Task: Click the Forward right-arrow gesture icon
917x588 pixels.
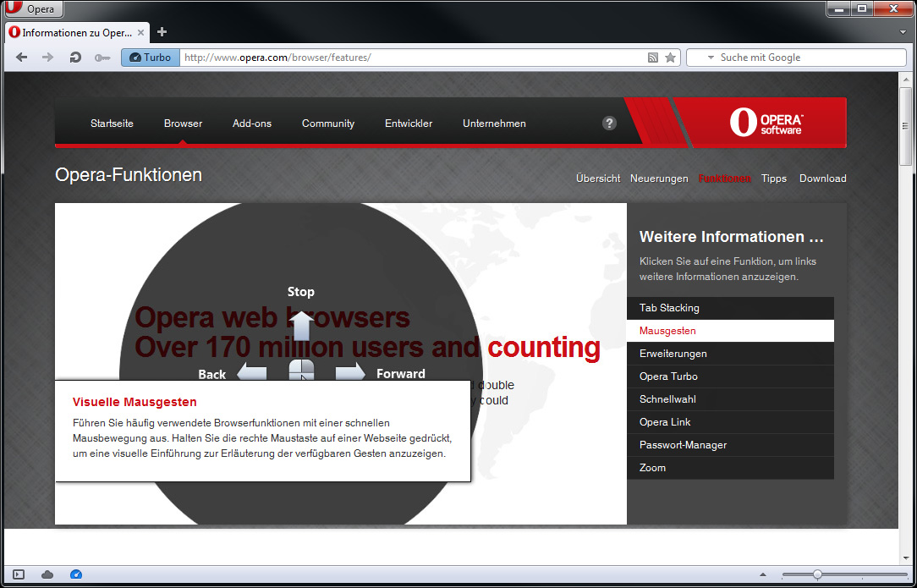Action: [350, 372]
